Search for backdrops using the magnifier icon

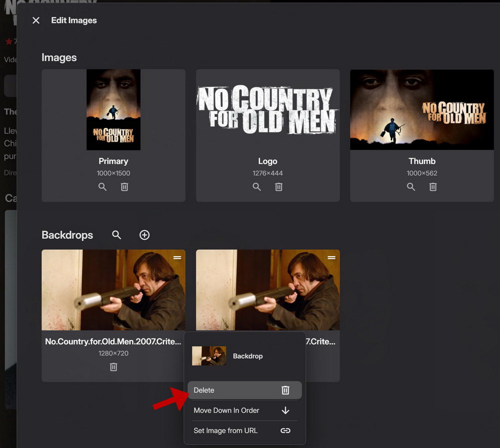pos(116,235)
